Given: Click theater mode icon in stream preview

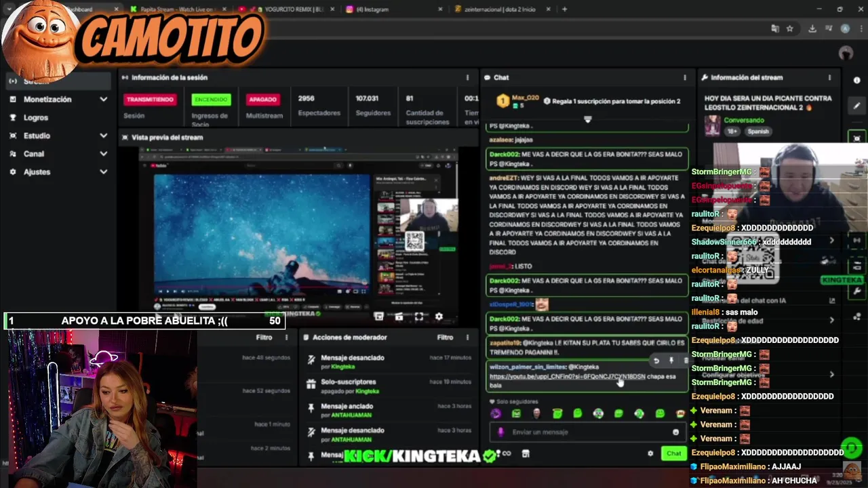Looking at the screenshot, I should coord(399,317).
